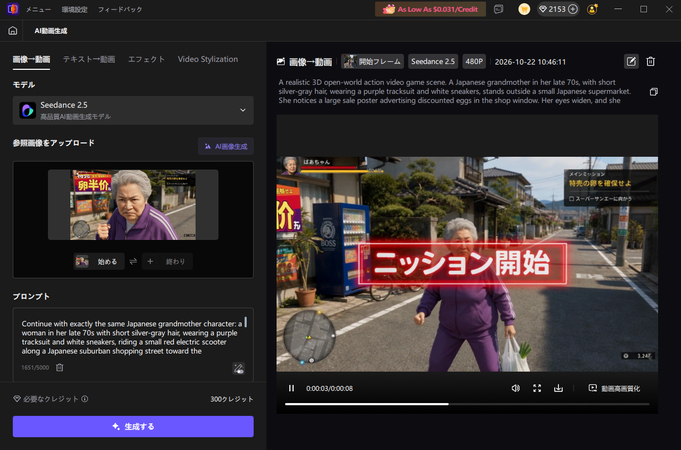This screenshot has height=450, width=681.
Task: Click the 300クレジット cost text
Action: point(231,399)
